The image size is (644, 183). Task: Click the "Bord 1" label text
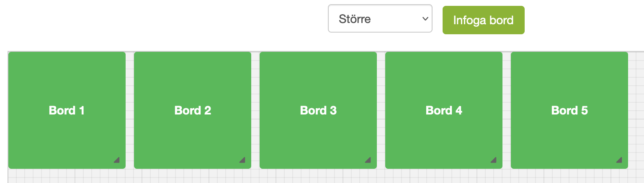[x=67, y=110]
